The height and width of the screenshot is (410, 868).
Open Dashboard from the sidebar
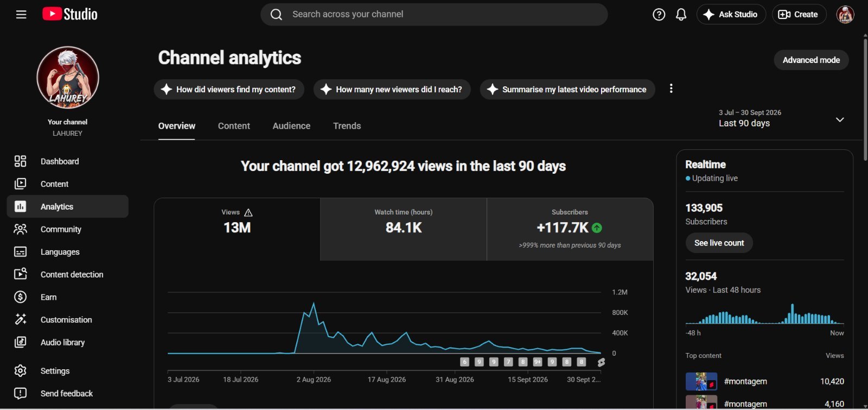pos(67,161)
